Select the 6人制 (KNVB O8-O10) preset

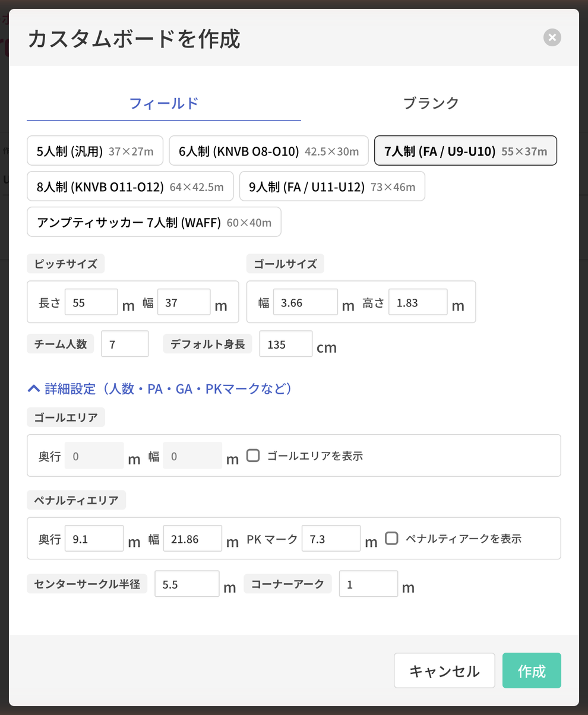pyautogui.click(x=269, y=151)
